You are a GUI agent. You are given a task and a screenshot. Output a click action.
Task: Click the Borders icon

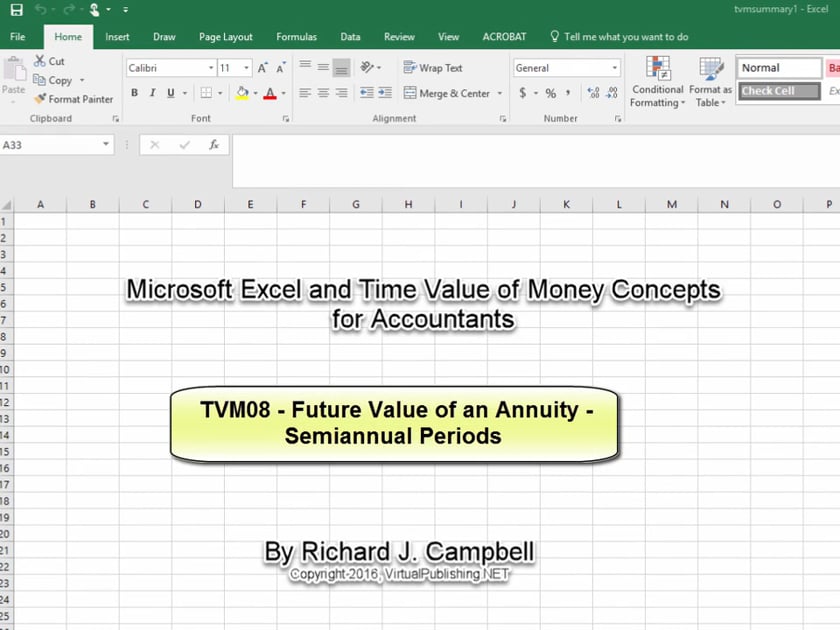(206, 93)
